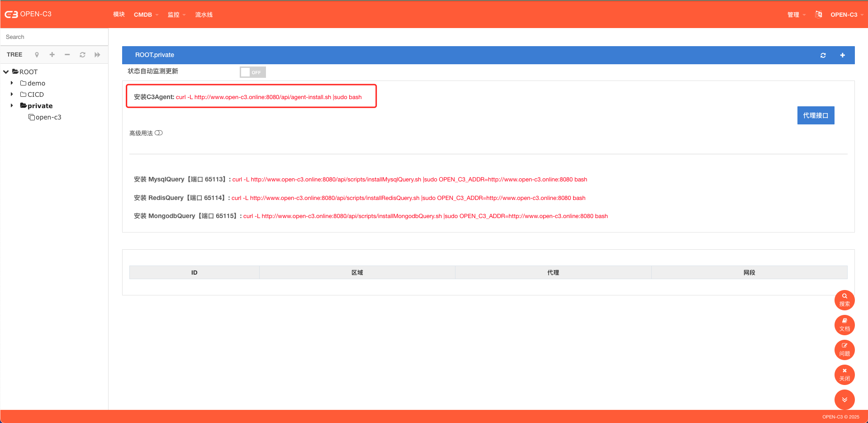Viewport: 868px width, 423px height.
Task: Click the double-arrow icon in tree toolbar
Action: click(97, 55)
